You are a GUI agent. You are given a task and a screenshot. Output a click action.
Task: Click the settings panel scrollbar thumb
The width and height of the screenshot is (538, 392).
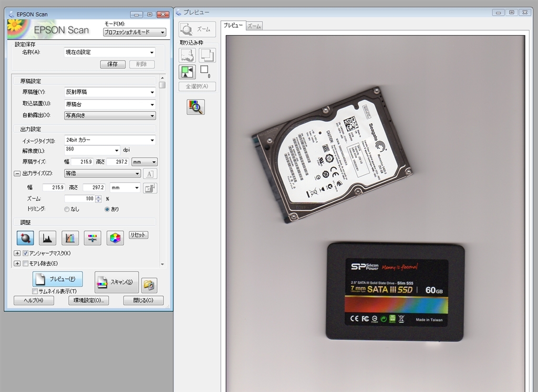[162, 85]
